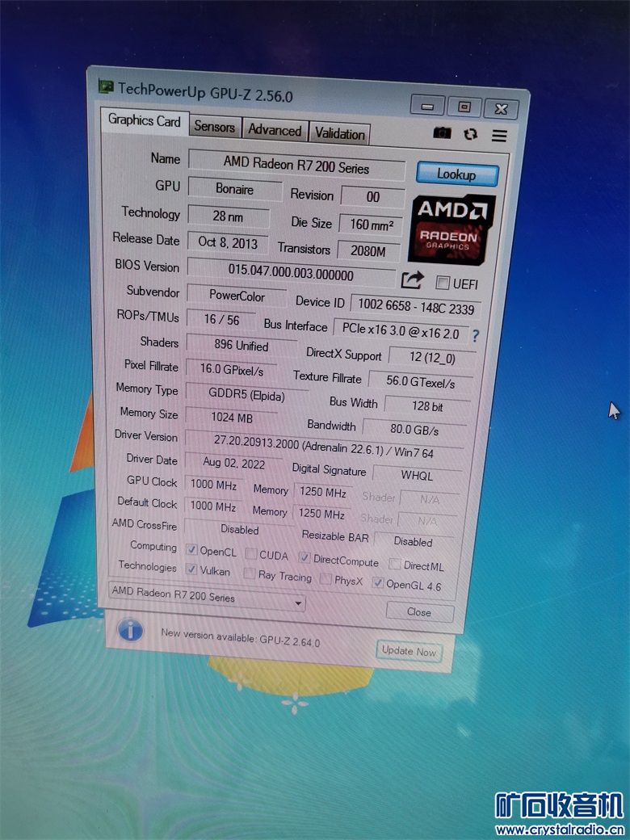Click the Update Now button
Screen dimensions: 630x840
(x=409, y=652)
